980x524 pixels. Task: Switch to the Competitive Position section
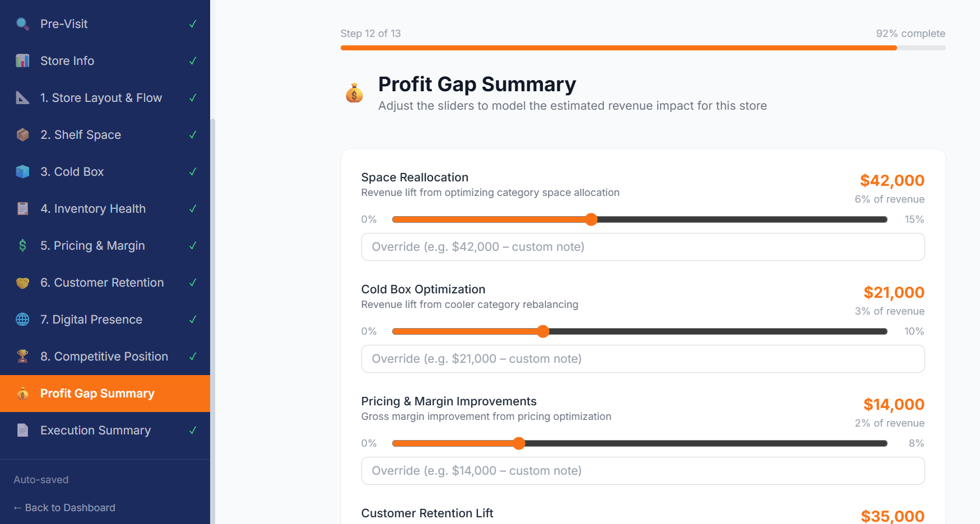pos(104,356)
